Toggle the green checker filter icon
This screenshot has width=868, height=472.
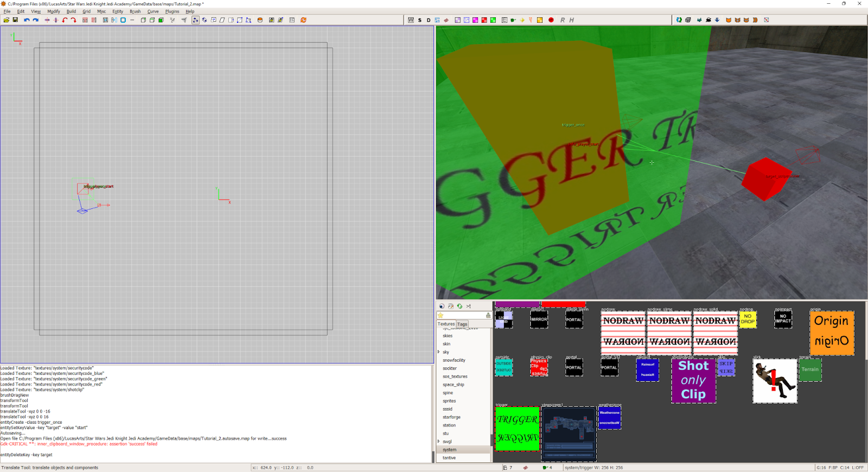pyautogui.click(x=493, y=20)
